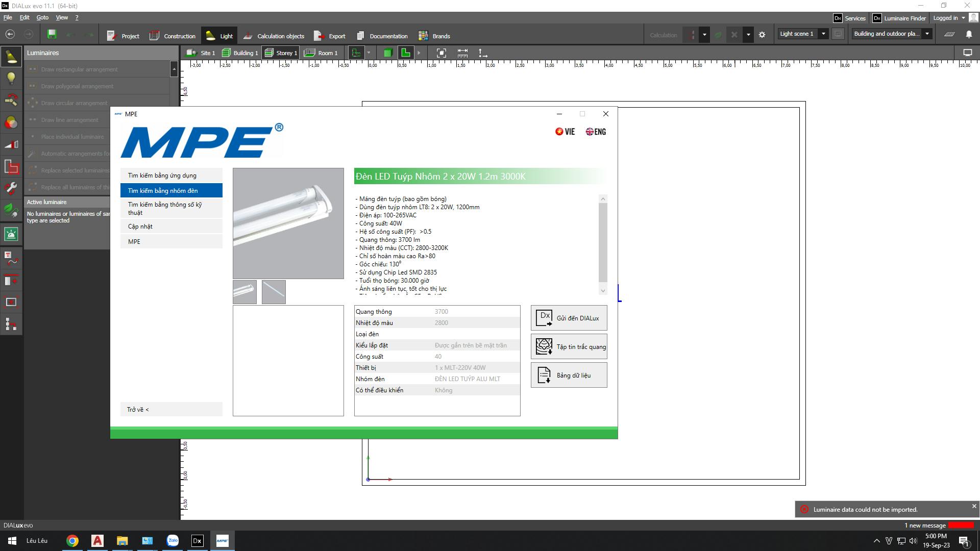The height and width of the screenshot is (551, 980).
Task: Open Building and outdoor planning dropdown
Action: [x=927, y=34]
